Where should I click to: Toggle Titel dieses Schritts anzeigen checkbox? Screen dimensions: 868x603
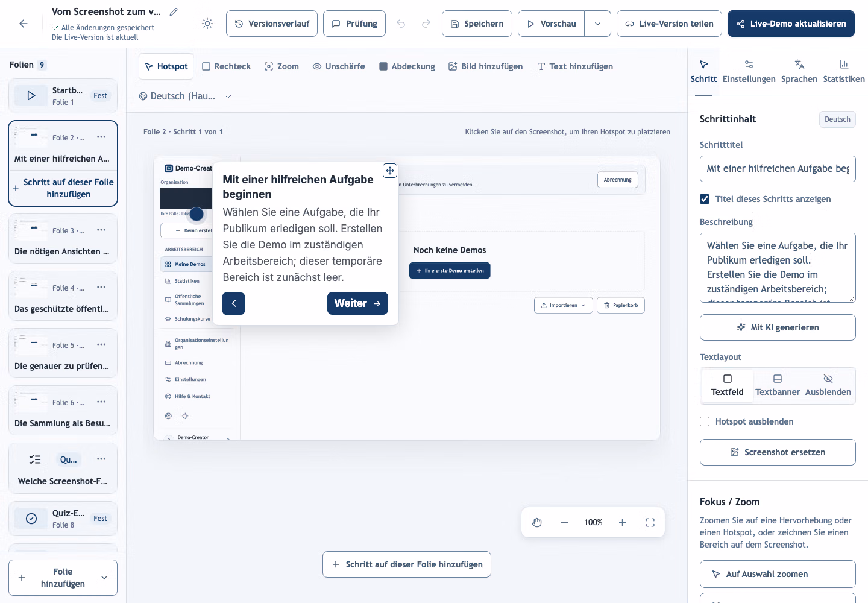tap(705, 199)
